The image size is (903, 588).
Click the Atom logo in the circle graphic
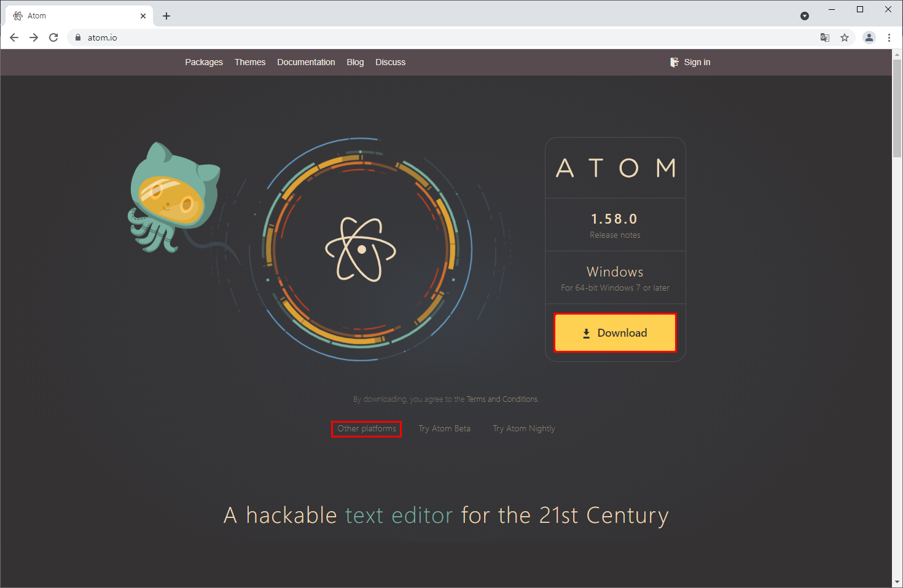click(361, 249)
